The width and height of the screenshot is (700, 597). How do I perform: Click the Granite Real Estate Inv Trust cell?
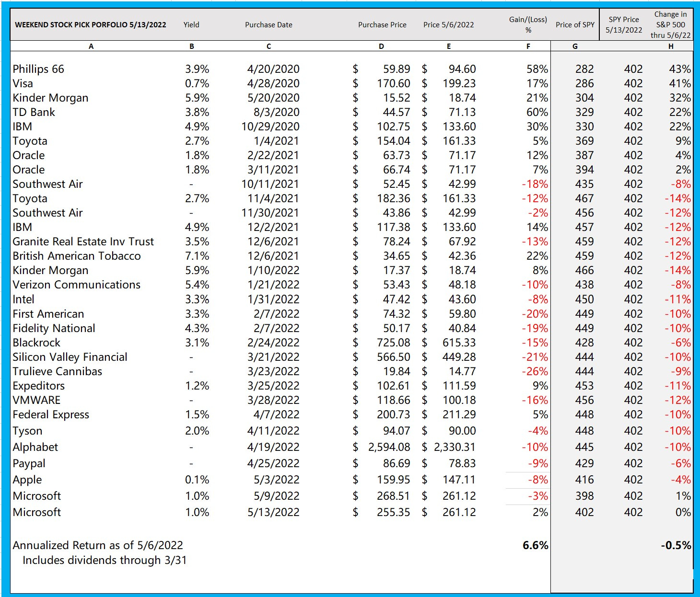point(83,241)
